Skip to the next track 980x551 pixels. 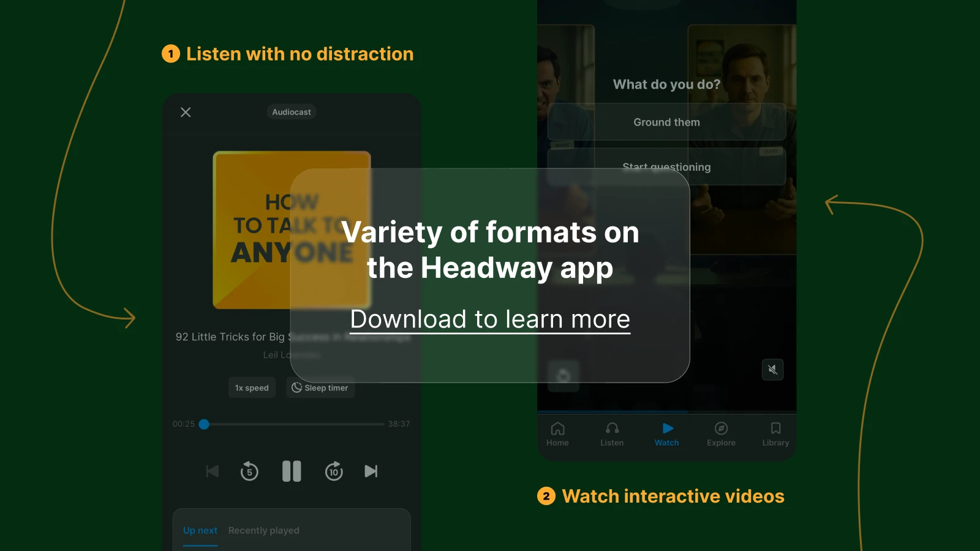pyautogui.click(x=371, y=471)
